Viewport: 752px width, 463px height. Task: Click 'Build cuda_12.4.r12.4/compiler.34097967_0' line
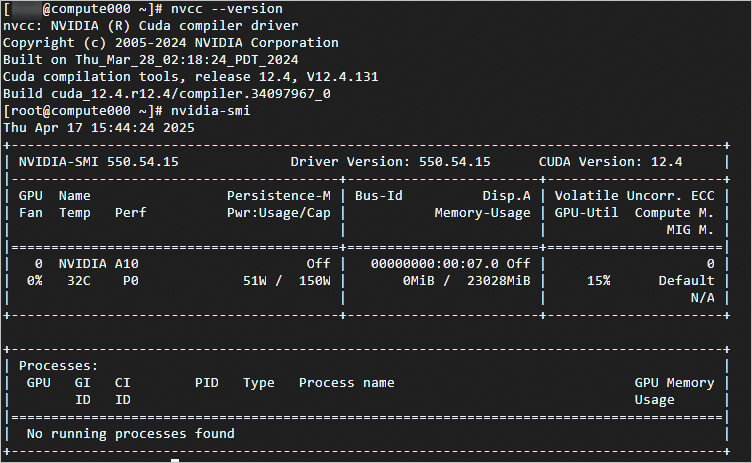[167, 94]
